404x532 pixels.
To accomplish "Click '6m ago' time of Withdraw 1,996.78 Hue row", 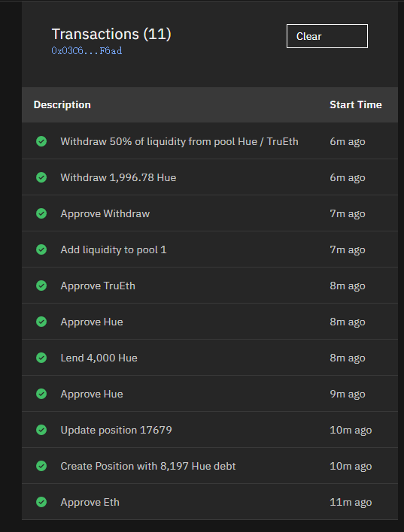I will 348,177.
